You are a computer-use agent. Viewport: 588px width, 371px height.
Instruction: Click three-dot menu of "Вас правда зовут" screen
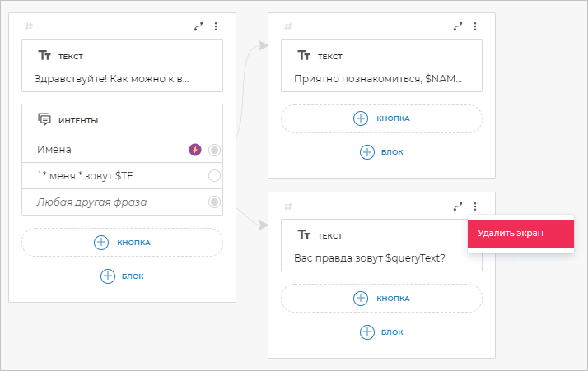[475, 206]
